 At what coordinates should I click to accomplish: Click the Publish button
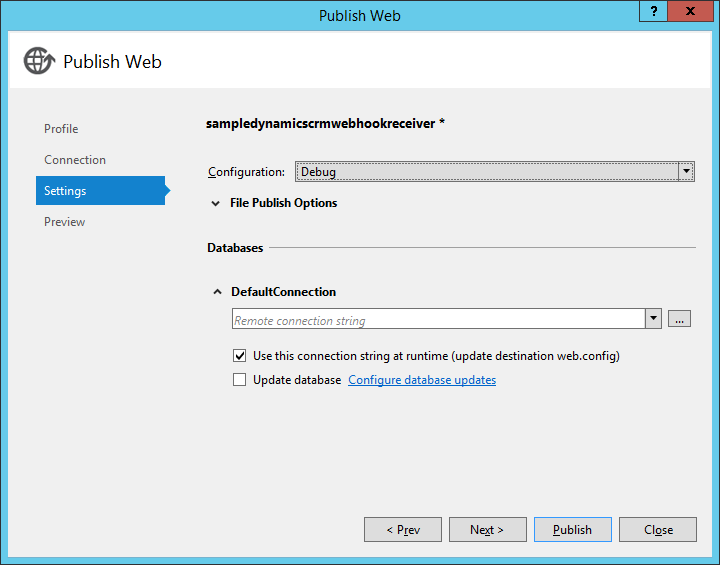coord(572,530)
